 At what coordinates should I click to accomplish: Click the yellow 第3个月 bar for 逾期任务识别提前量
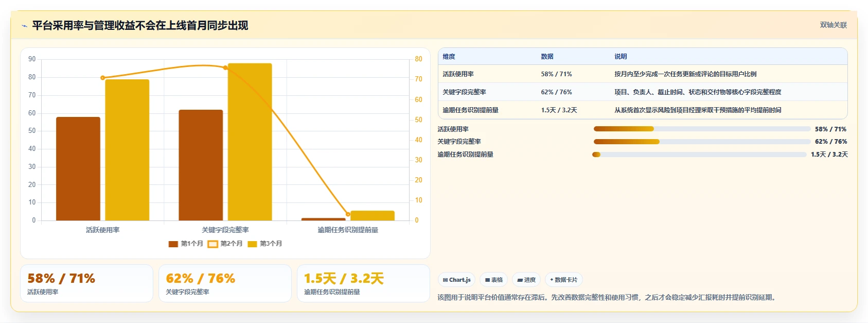(373, 216)
